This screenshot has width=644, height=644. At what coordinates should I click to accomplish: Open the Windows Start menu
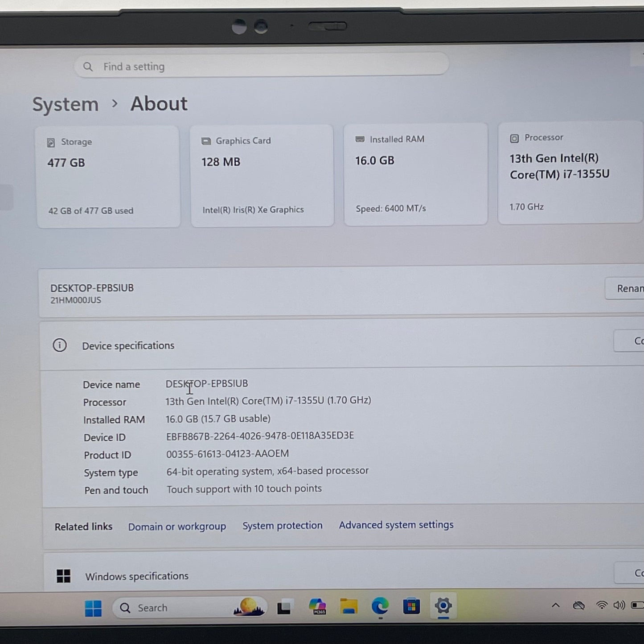93,608
